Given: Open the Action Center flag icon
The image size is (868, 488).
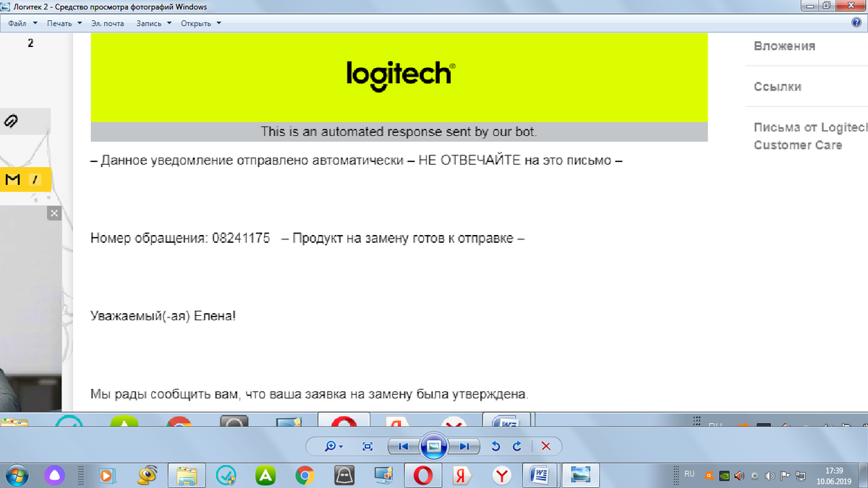Looking at the screenshot, I should point(785,476).
